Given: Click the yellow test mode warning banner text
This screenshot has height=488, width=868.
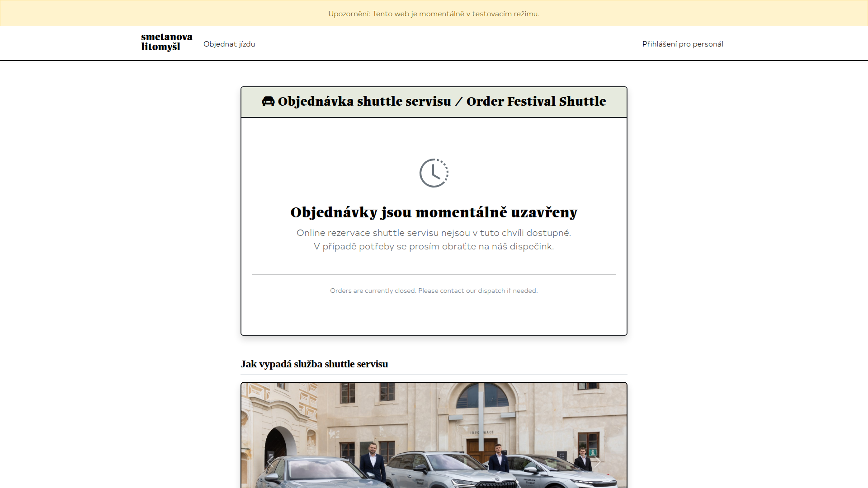Looking at the screenshot, I should click(x=434, y=14).
